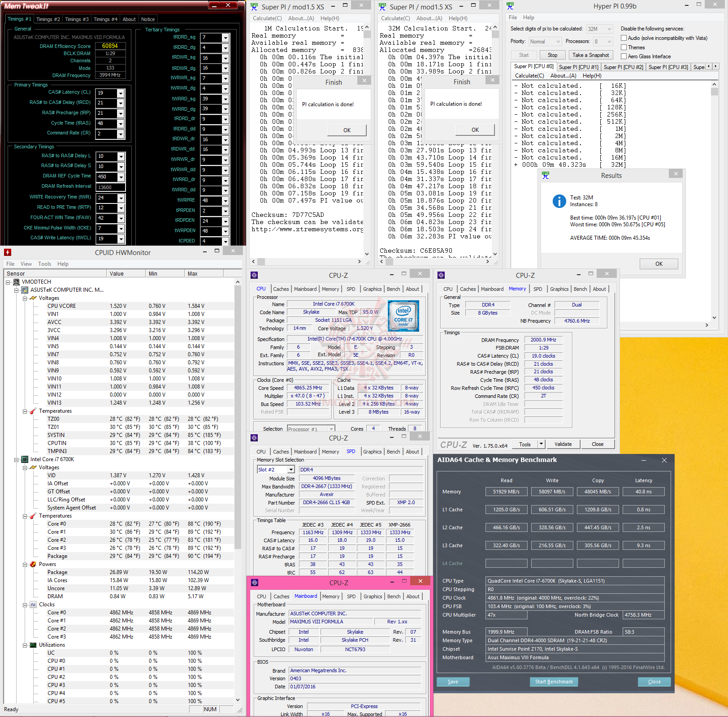
Task: Open the pi digits 32M dropdown in Hyper PI
Action: 609,29
